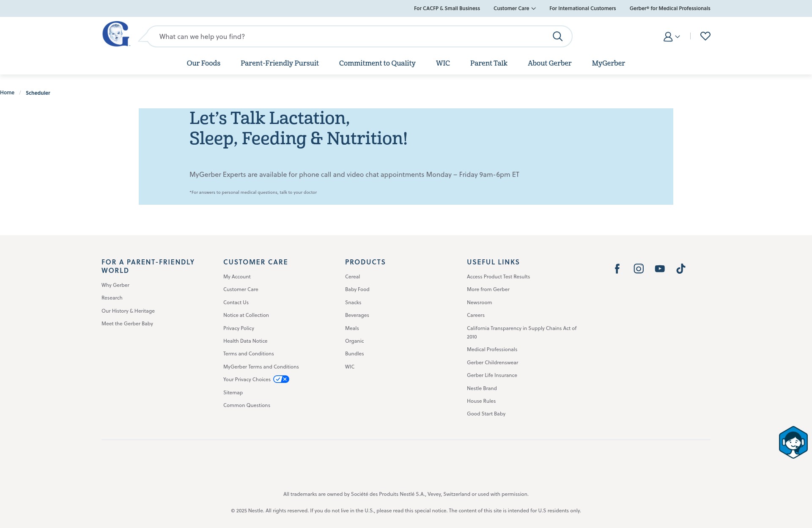This screenshot has width=812, height=528.
Task: Open Notice at Collection link
Action: click(x=246, y=315)
